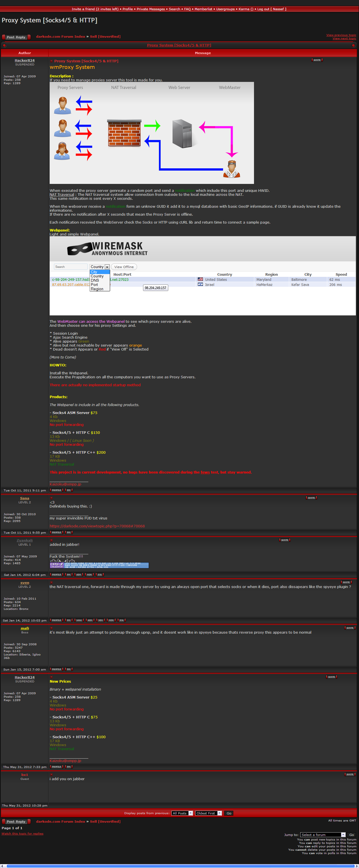Click the AIM icon under Zvankali's post

pyautogui.click(x=79, y=574)
